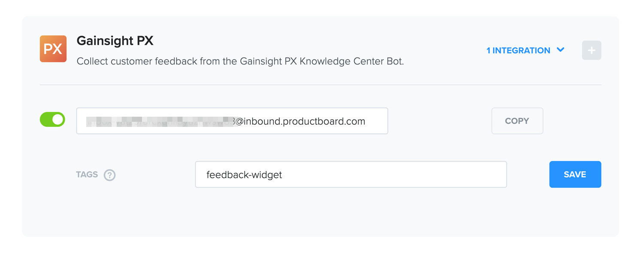Focus the tags field containing feedback-widget

(x=351, y=174)
